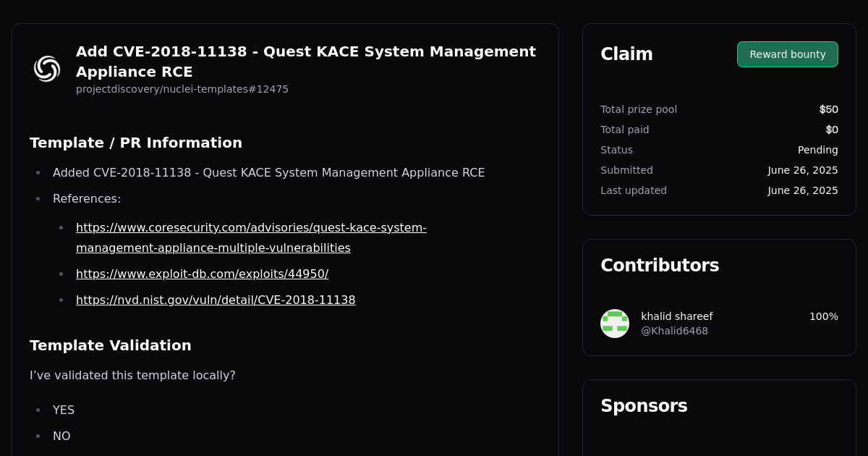This screenshot has width=868, height=456.
Task: Click the projectdiscovery/nuclei-templates#12475 reference
Action: [182, 89]
